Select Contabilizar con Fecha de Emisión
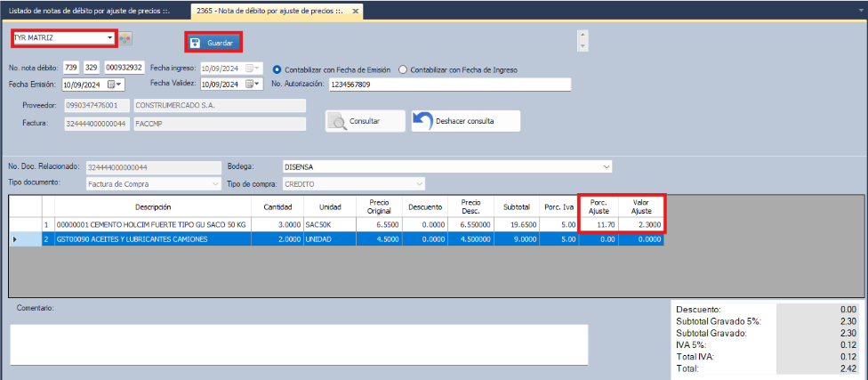The height and width of the screenshot is (380, 868). point(277,69)
